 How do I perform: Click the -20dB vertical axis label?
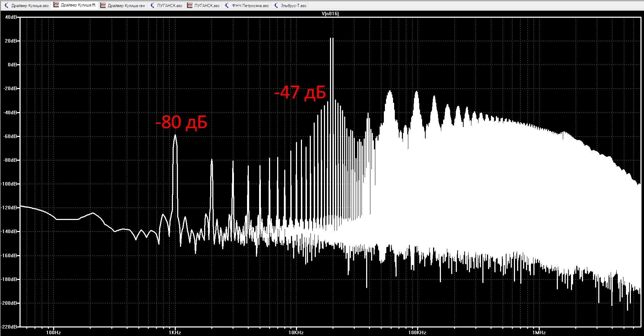tap(10, 88)
